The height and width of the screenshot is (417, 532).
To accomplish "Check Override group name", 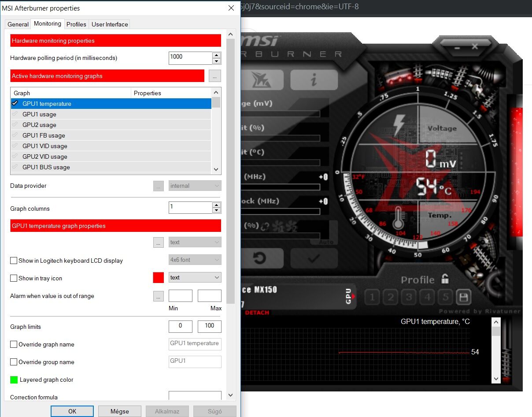I will click(x=14, y=362).
